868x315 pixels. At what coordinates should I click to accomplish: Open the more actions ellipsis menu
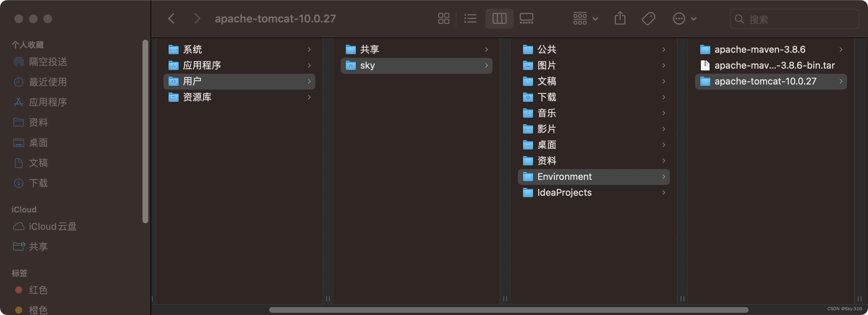point(685,18)
